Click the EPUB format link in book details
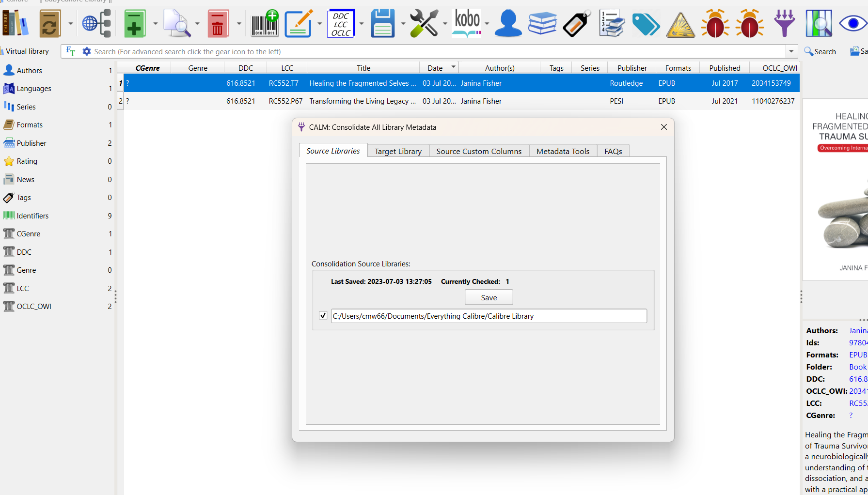 pos(858,355)
